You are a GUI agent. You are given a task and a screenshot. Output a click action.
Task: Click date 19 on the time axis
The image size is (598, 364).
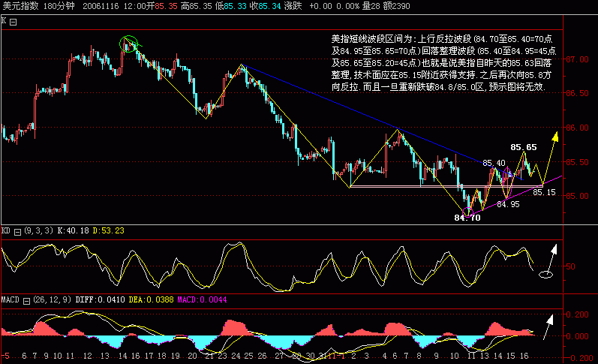point(175,356)
